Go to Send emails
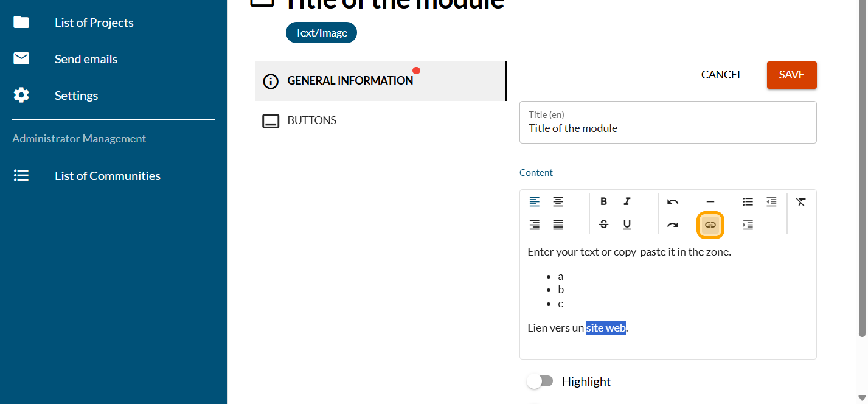 [x=86, y=59]
